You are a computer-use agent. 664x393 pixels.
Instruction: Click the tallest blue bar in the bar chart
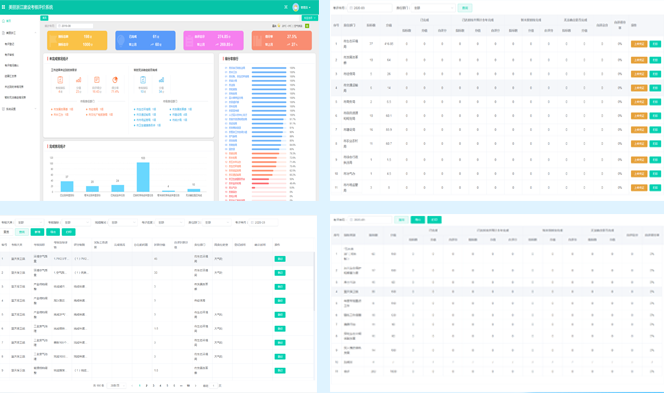[143, 177]
